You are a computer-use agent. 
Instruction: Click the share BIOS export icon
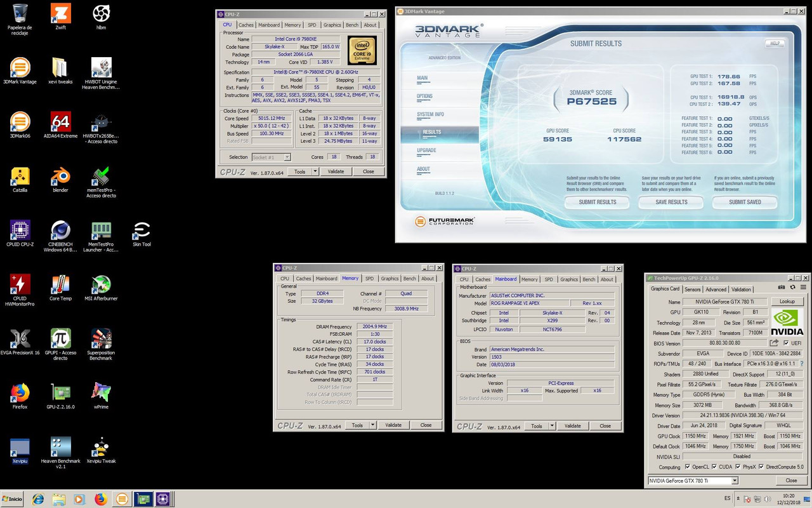tap(775, 343)
